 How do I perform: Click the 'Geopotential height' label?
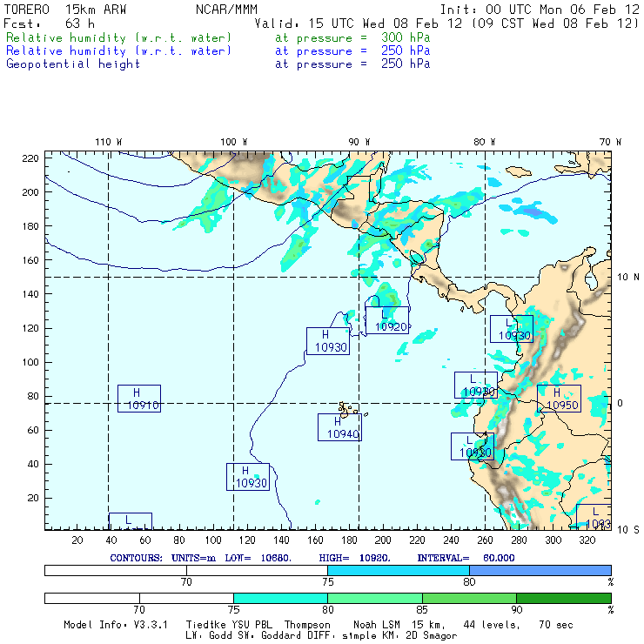pos(73,64)
